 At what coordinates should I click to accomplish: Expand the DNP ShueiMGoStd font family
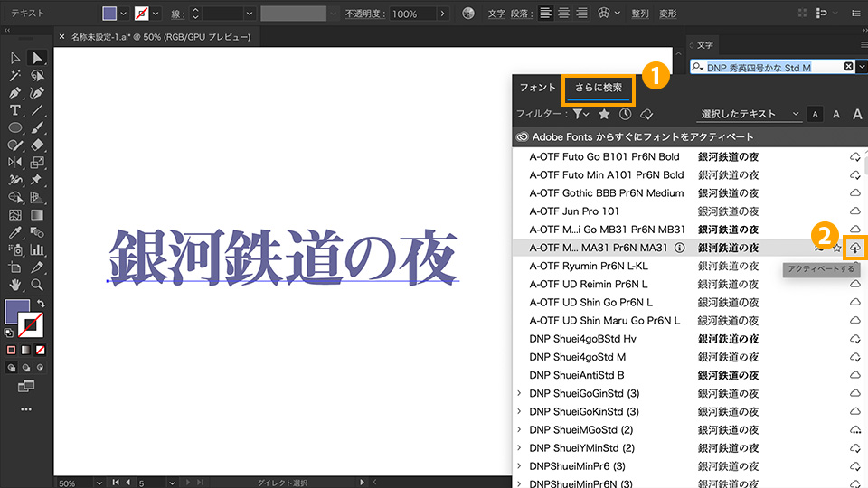pyautogui.click(x=519, y=430)
